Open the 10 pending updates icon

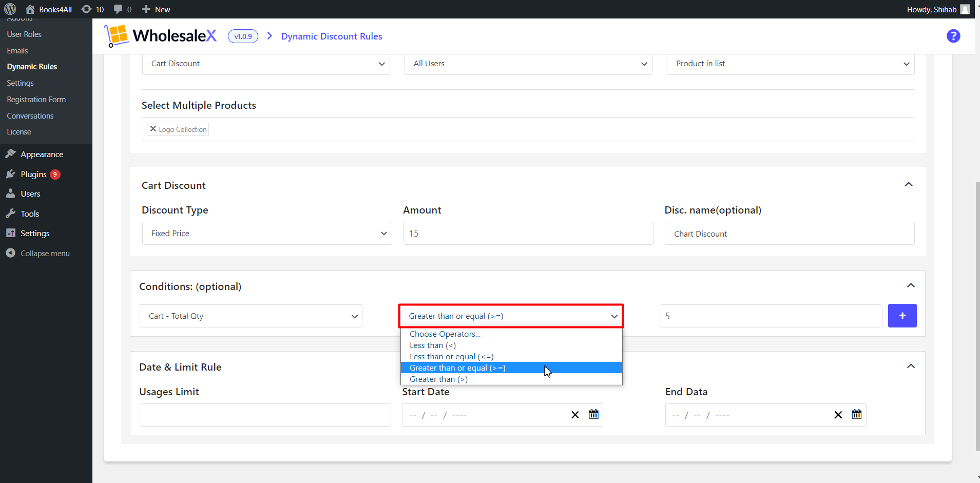[x=92, y=9]
